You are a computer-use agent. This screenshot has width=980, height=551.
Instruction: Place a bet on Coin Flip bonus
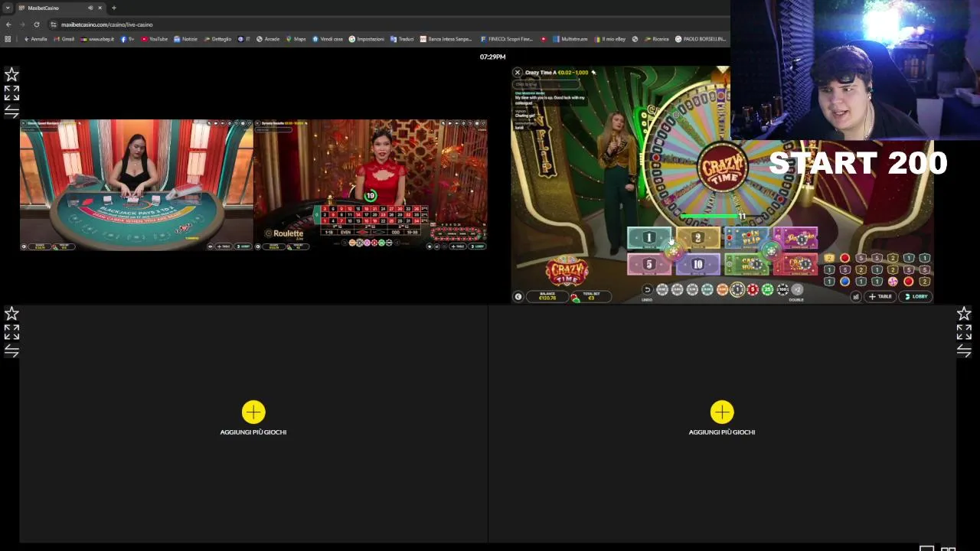click(746, 238)
